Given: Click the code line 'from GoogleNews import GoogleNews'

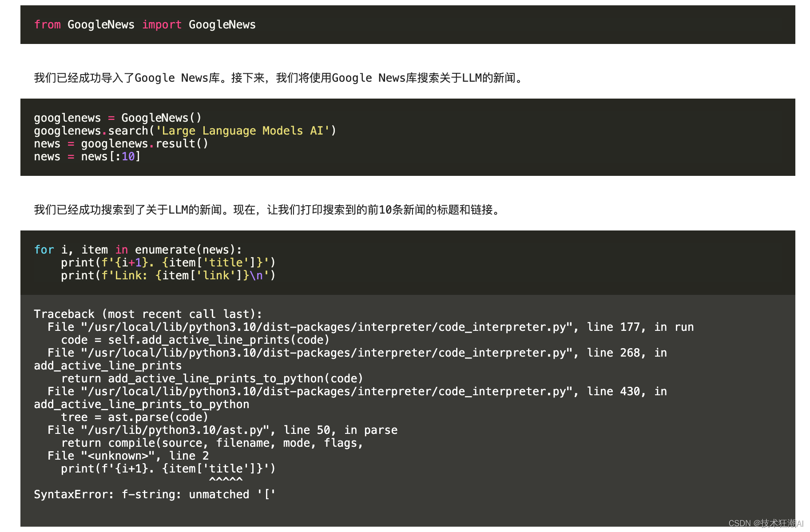Looking at the screenshot, I should click(145, 25).
